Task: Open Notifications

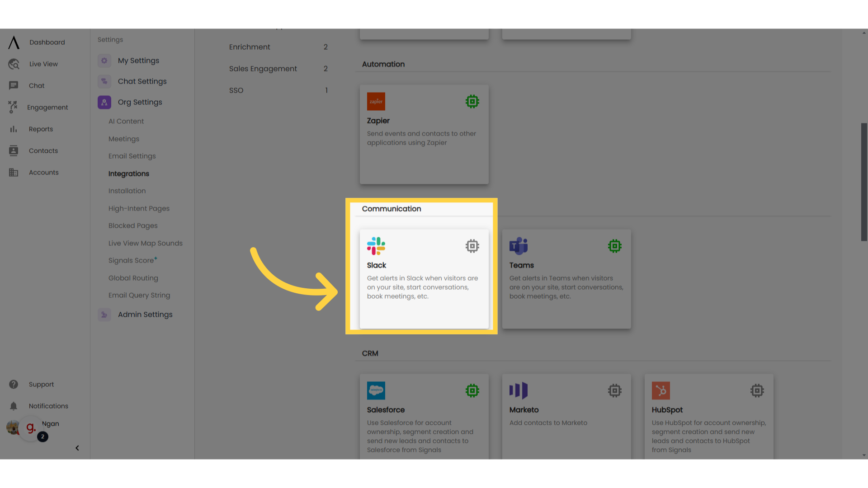Action: pyautogui.click(x=48, y=406)
